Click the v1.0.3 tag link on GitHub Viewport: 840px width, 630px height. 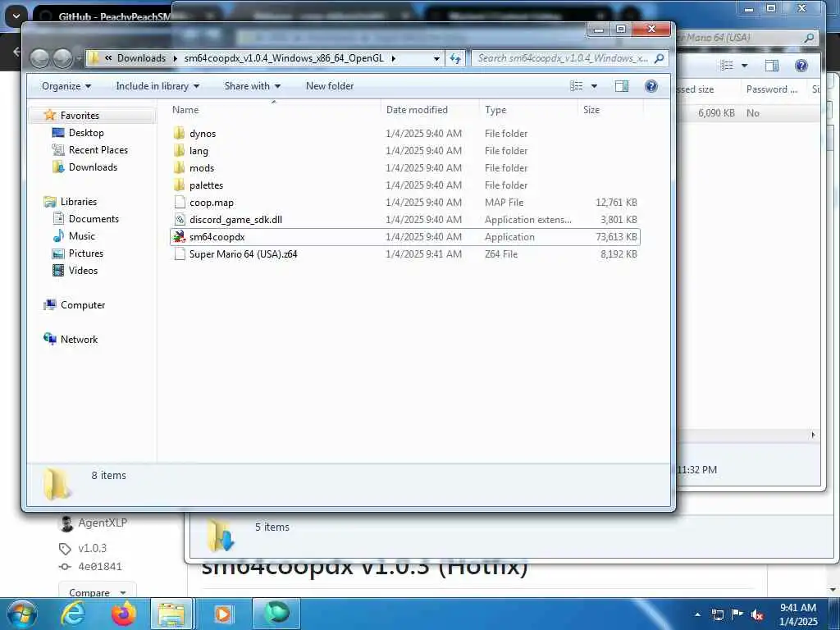coord(92,548)
